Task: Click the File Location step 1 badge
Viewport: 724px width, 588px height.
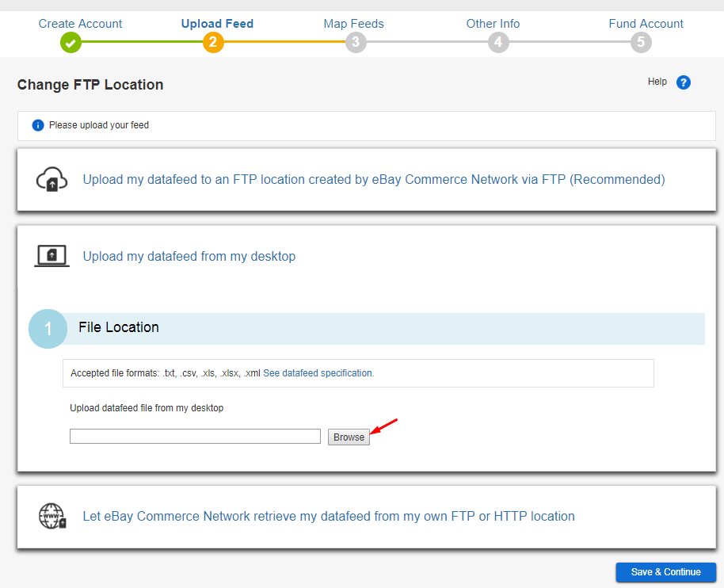Action: tap(48, 329)
